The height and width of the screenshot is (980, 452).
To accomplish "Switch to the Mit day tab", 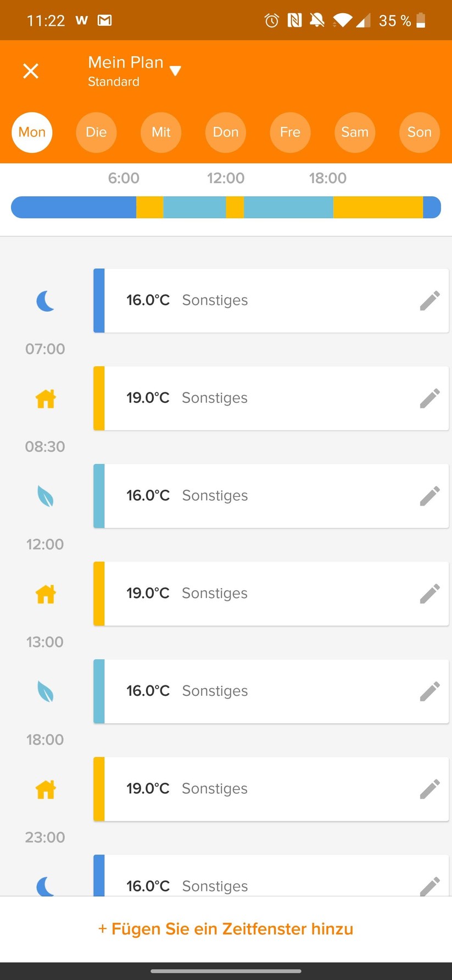I will coord(161,132).
